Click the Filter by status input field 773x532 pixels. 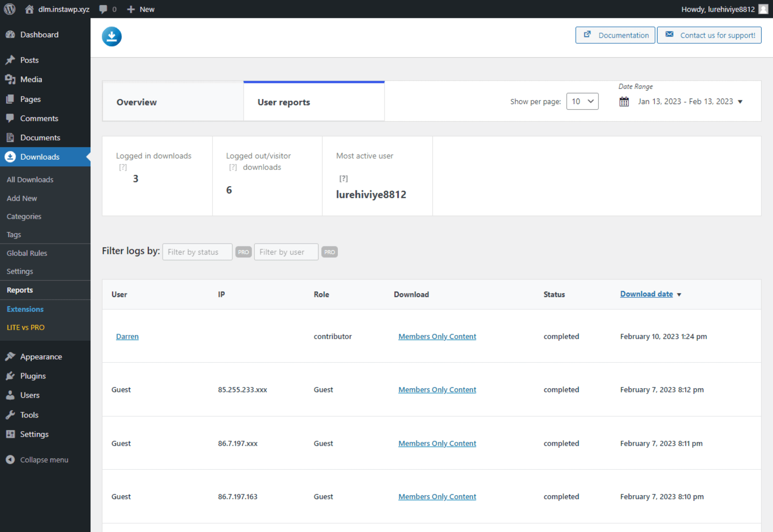(197, 252)
